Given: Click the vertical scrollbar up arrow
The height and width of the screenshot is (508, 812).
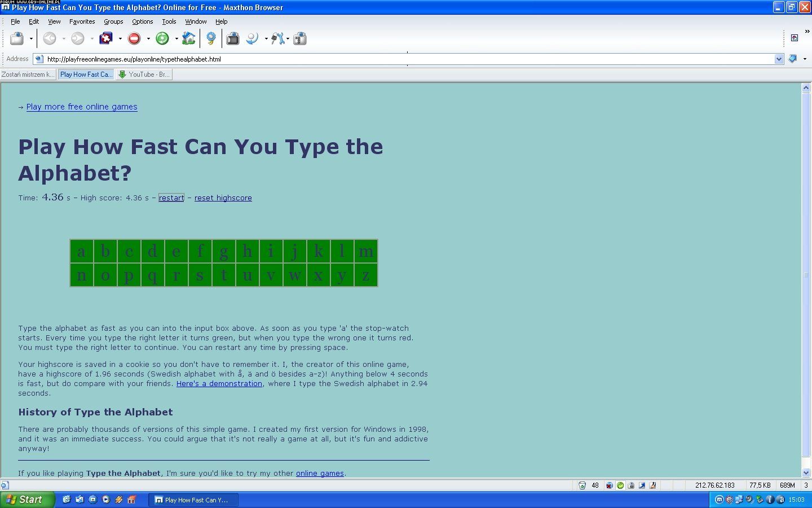Looking at the screenshot, I should click(x=806, y=87).
